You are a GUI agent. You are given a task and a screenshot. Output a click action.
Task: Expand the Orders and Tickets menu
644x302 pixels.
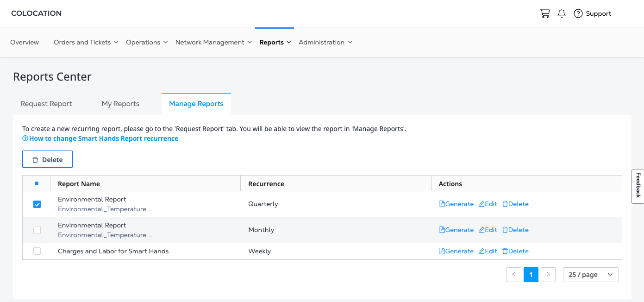point(86,42)
